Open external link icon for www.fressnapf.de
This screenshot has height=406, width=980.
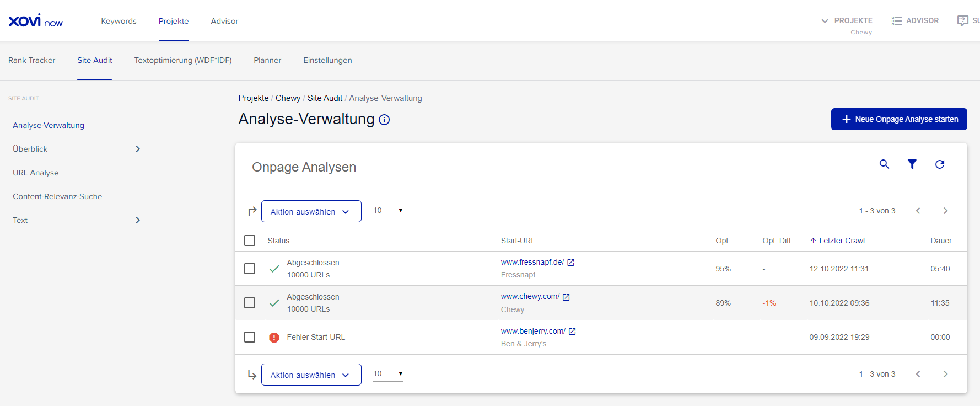click(x=571, y=263)
